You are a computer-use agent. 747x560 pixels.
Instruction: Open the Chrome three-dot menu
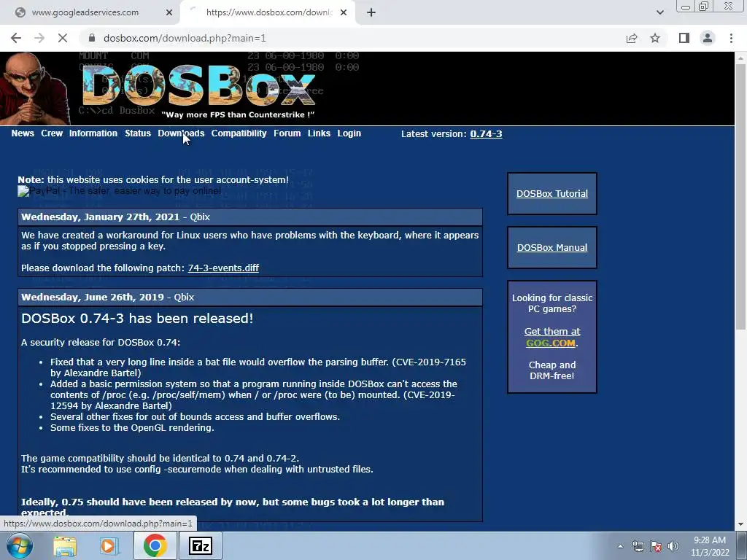[x=731, y=38]
